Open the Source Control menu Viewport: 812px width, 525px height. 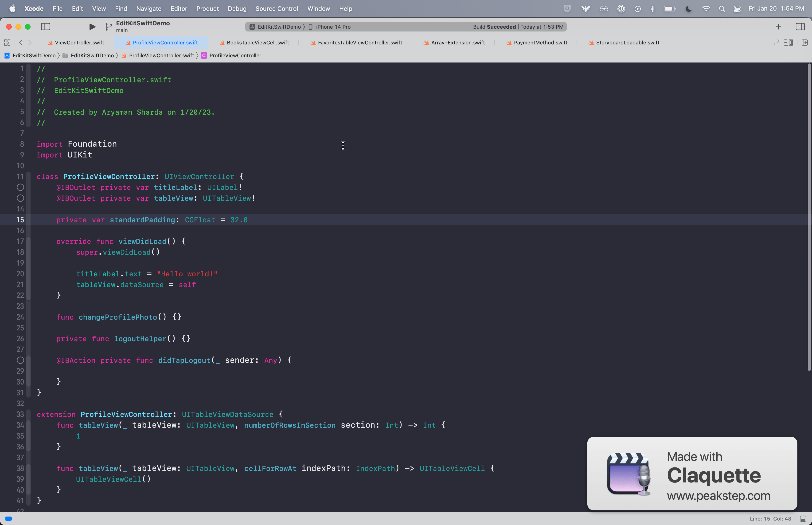(277, 8)
